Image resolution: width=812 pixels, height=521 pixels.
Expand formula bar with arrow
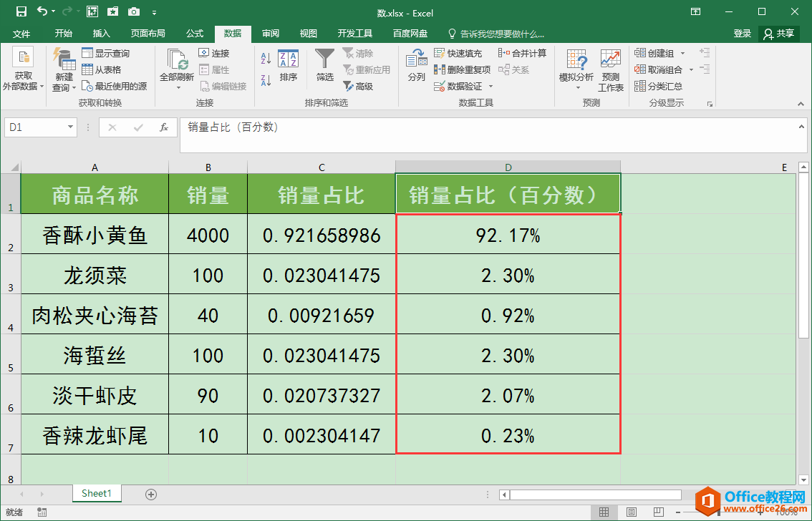[801, 126]
